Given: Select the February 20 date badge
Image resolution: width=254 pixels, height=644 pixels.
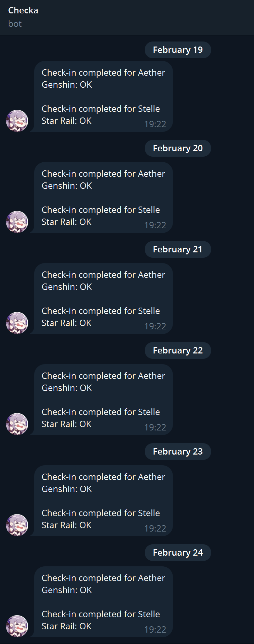Looking at the screenshot, I should click(x=178, y=148).
